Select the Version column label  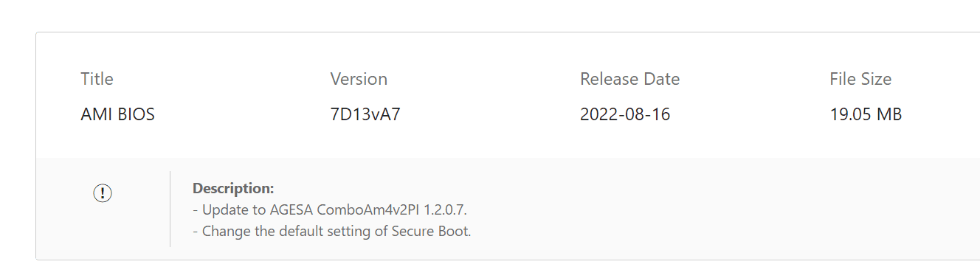(x=359, y=79)
